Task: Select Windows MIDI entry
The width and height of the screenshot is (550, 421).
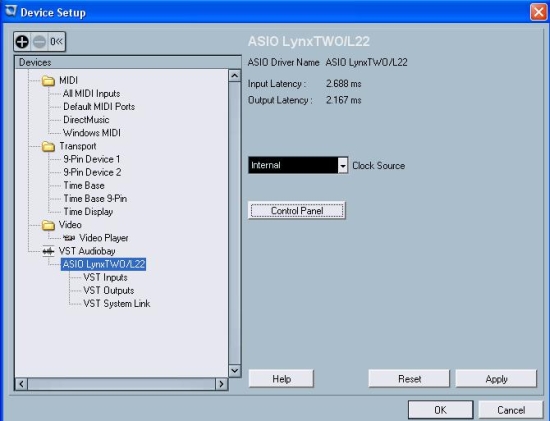Action: click(x=92, y=133)
